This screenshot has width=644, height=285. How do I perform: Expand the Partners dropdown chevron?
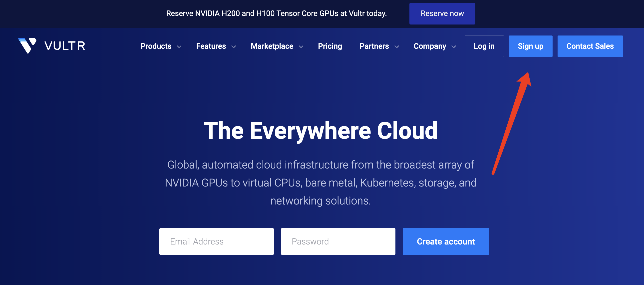(397, 47)
